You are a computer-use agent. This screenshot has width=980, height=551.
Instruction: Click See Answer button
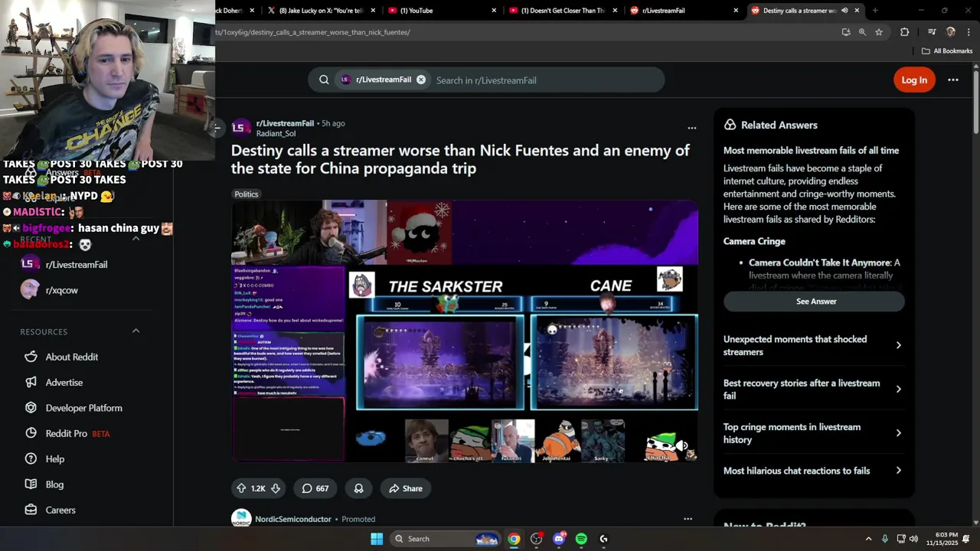pyautogui.click(x=816, y=302)
